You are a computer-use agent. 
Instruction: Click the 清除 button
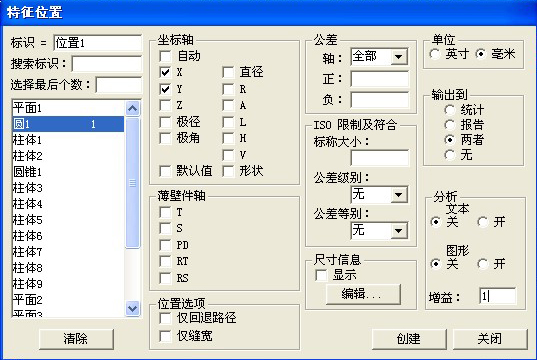click(76, 339)
